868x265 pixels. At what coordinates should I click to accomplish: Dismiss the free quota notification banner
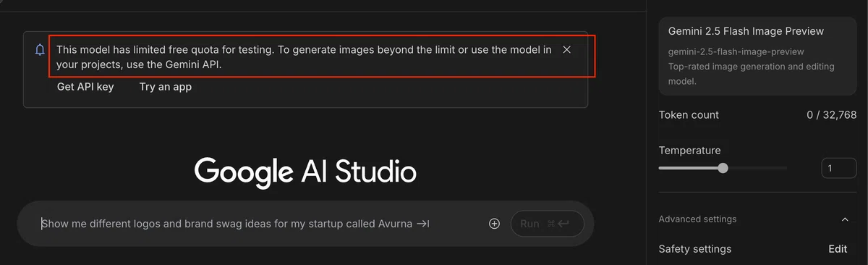pyautogui.click(x=567, y=49)
